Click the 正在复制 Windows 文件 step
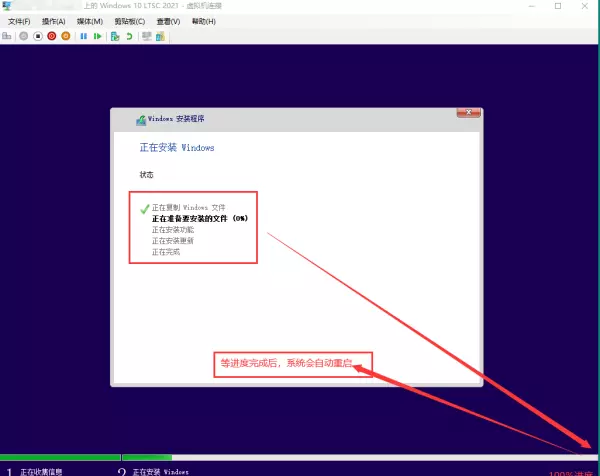 click(189, 207)
